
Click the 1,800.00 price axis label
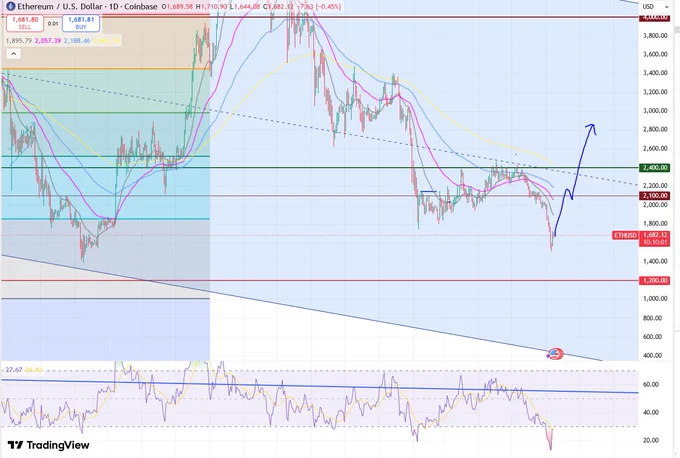(655, 224)
